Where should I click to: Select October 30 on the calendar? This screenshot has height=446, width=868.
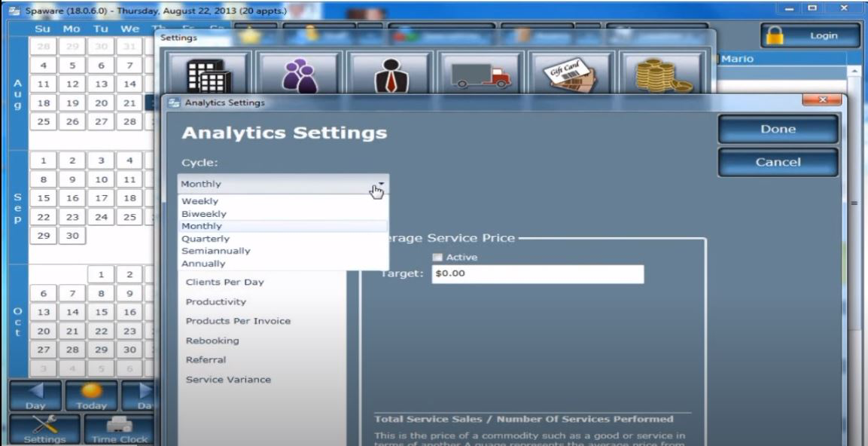(129, 350)
